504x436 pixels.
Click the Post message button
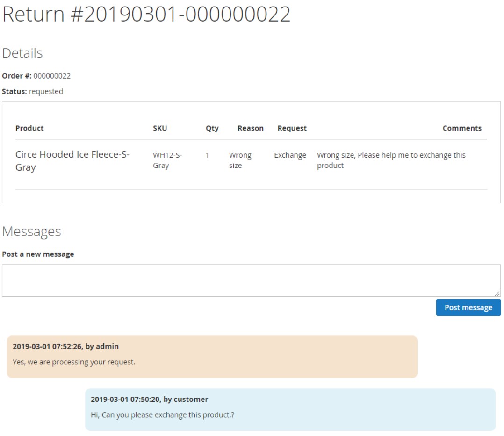468,307
